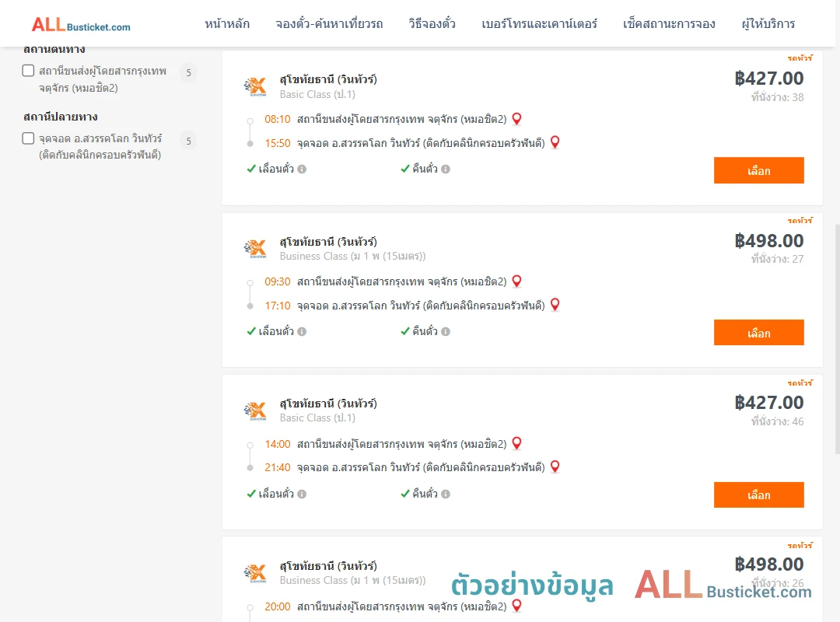This screenshot has width=840, height=622.
Task: Click Business Class label on 09:30 trip
Action: click(x=352, y=256)
